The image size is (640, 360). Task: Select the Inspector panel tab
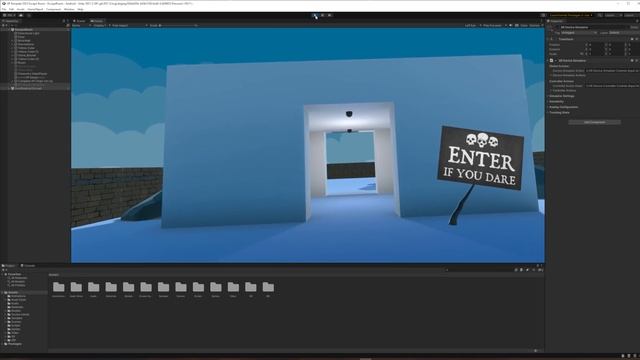point(556,21)
